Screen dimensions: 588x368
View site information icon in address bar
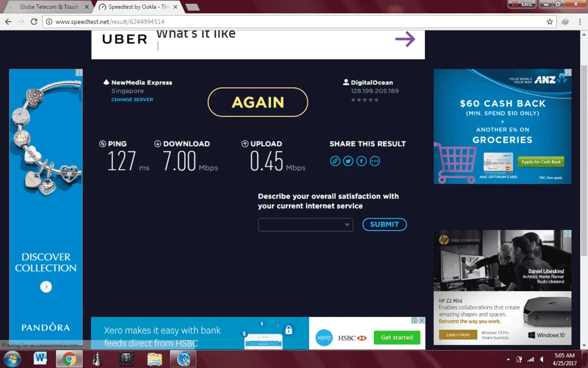(x=49, y=22)
